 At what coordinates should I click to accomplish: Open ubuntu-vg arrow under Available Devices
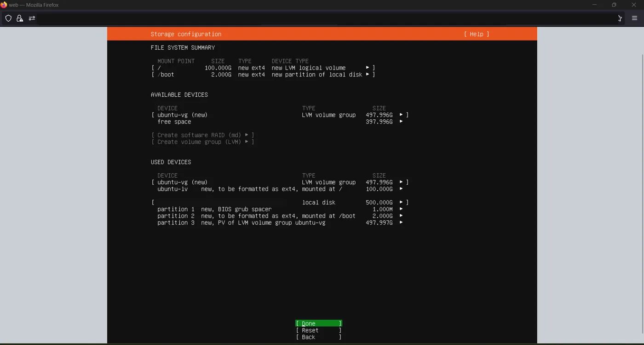pyautogui.click(x=401, y=115)
